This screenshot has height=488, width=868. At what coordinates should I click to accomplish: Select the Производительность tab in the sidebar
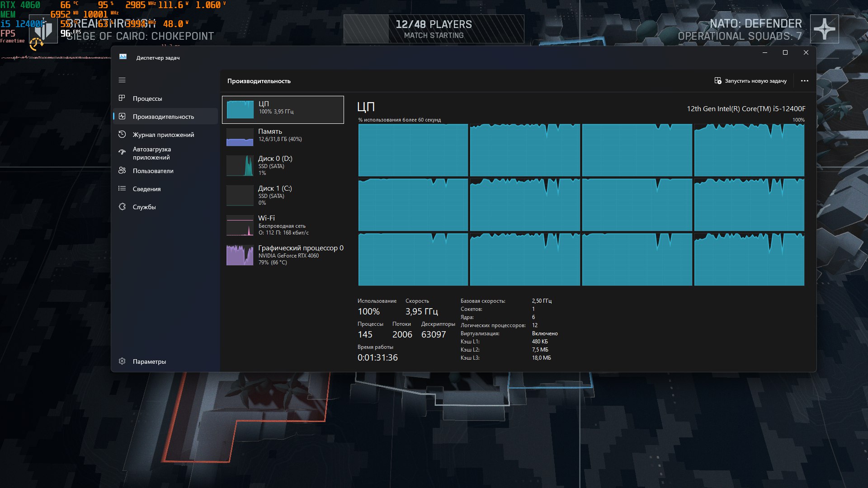click(163, 117)
